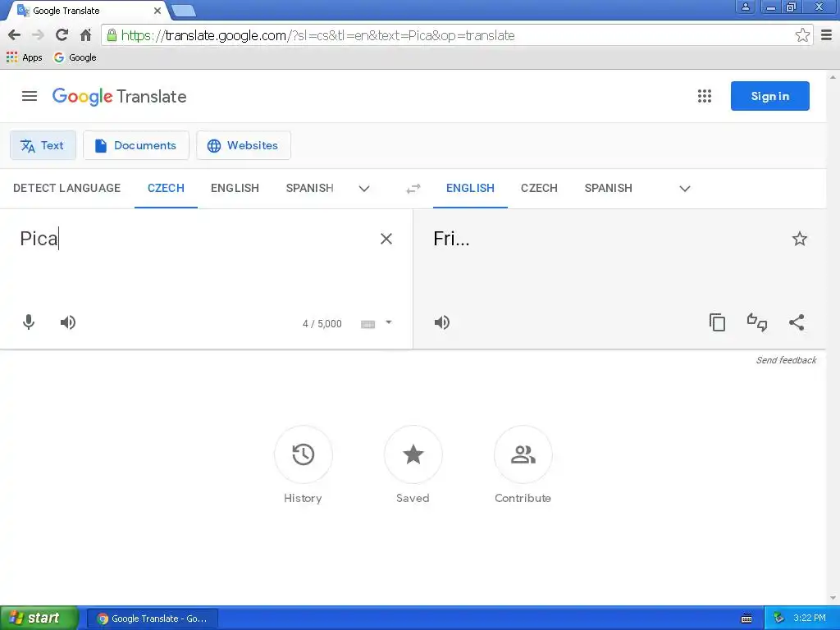Copy the translation
Viewport: 840px width, 630px height.
(717, 322)
